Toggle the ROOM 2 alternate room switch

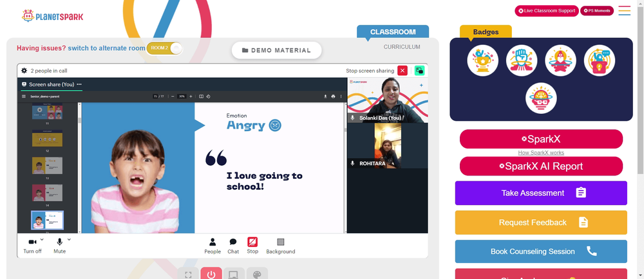click(x=164, y=48)
